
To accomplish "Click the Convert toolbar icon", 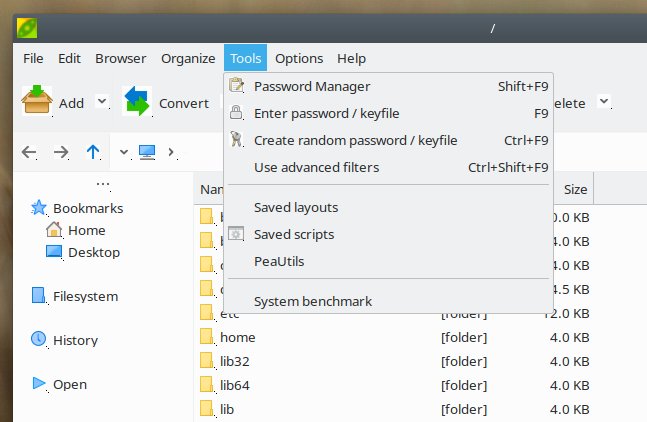I will [x=137, y=101].
